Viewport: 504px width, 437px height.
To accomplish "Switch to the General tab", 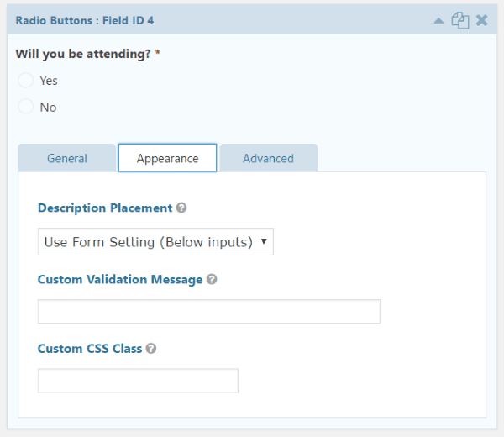I will 67,158.
